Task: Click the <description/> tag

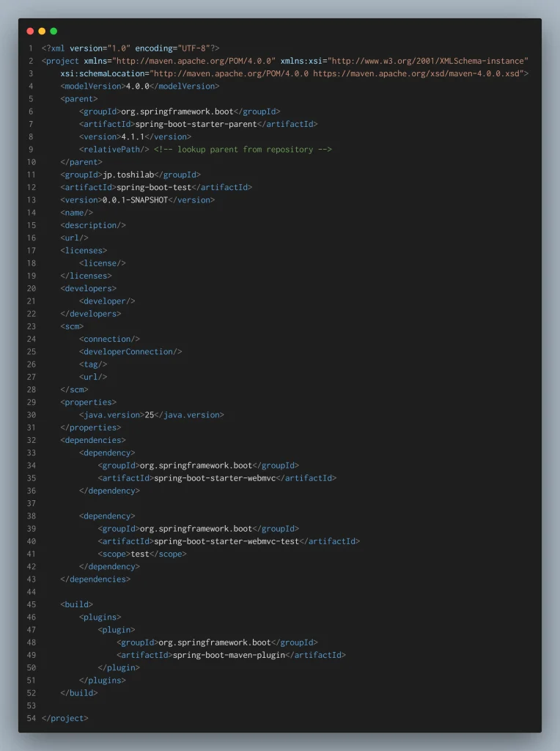Action: click(93, 225)
